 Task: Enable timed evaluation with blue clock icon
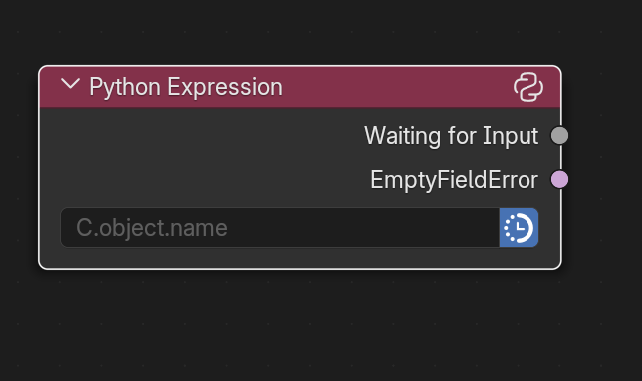pos(519,228)
